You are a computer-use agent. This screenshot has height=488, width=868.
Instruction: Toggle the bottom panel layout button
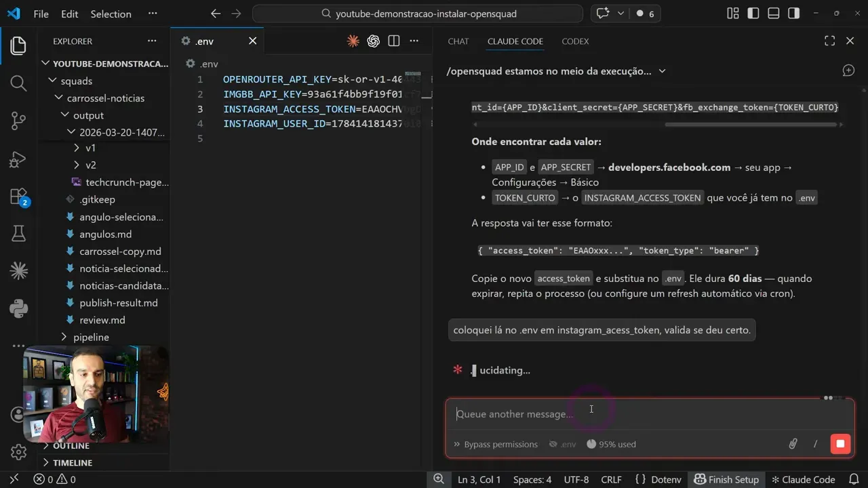point(773,14)
